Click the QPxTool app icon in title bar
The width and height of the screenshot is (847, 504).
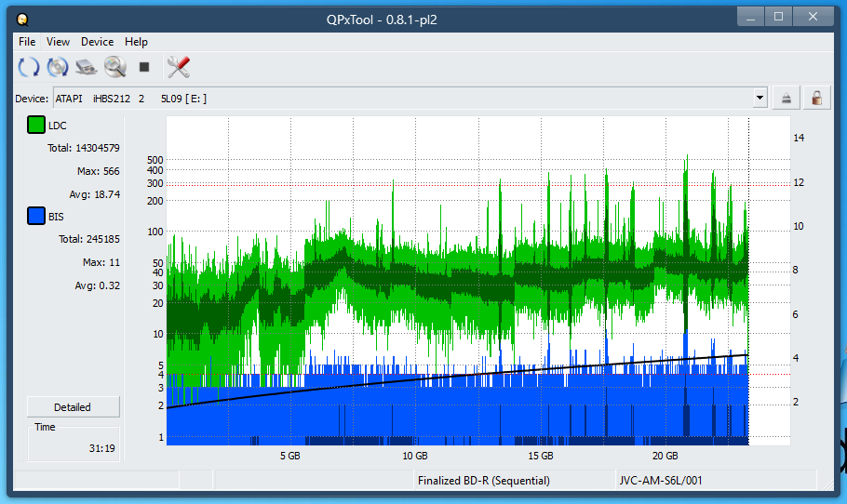coord(22,18)
